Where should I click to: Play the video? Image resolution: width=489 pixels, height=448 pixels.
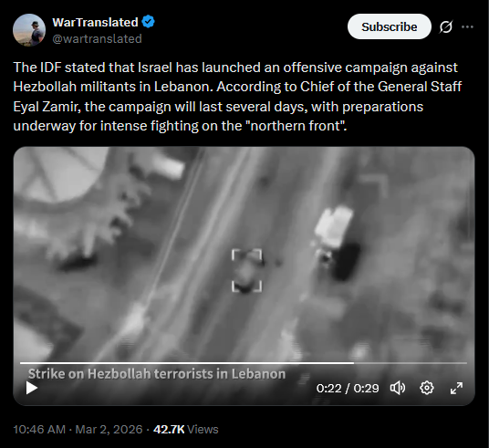[32, 388]
